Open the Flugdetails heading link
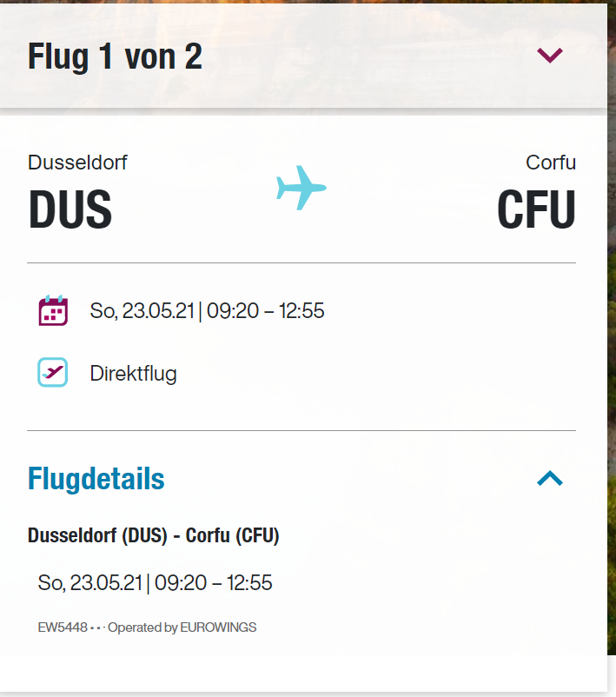This screenshot has height=697, width=616. point(96,479)
